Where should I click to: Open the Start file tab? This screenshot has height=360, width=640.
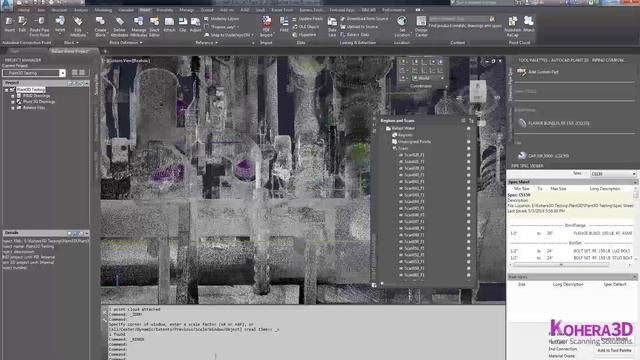click(x=15, y=51)
